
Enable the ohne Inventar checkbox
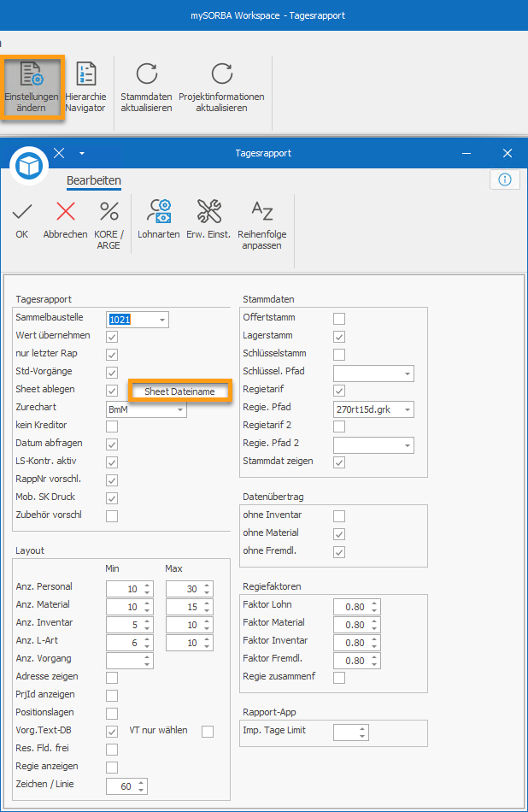tap(339, 515)
